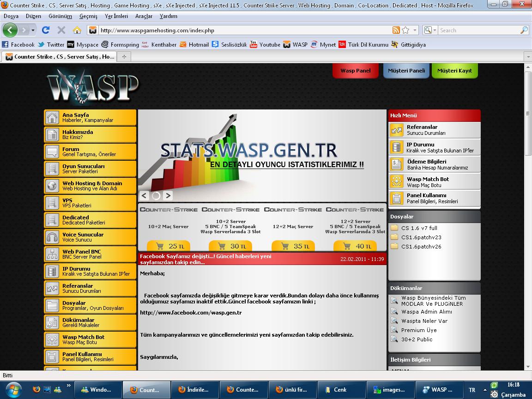Click the Search box field
Viewport: 532px width, 399px height.
tap(479, 30)
